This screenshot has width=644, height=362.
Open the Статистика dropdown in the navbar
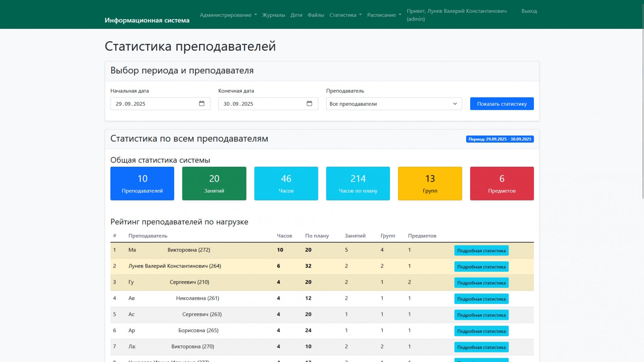click(x=345, y=14)
